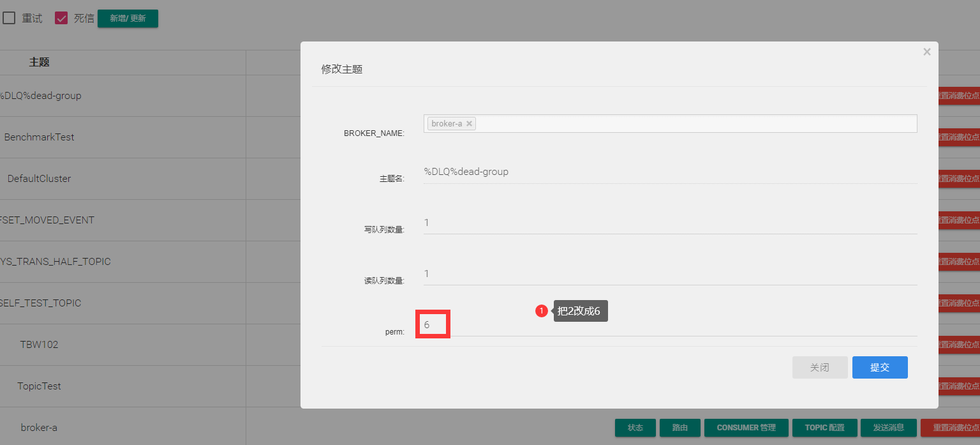Focus the 写队列数量 input field
This screenshot has width=980, height=445.
670,223
